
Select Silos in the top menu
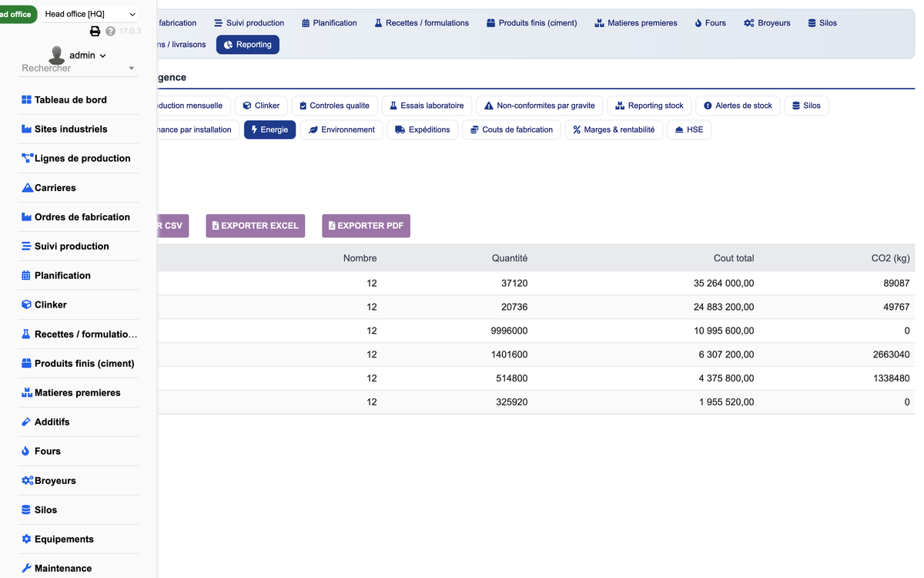822,23
